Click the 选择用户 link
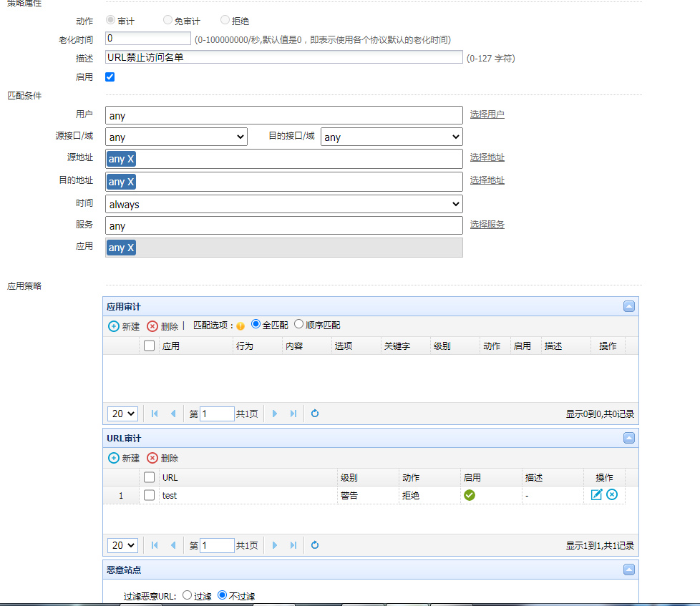 [x=487, y=114]
